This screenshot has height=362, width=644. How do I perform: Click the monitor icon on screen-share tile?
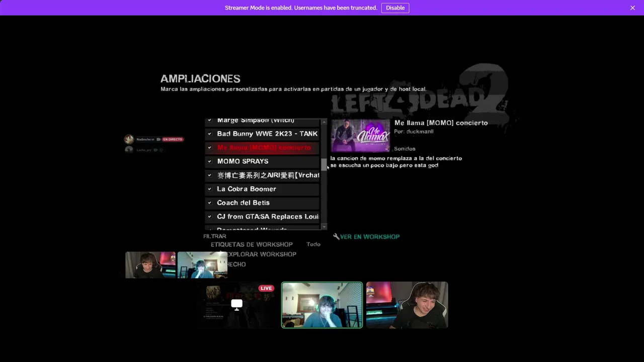pyautogui.click(x=236, y=305)
